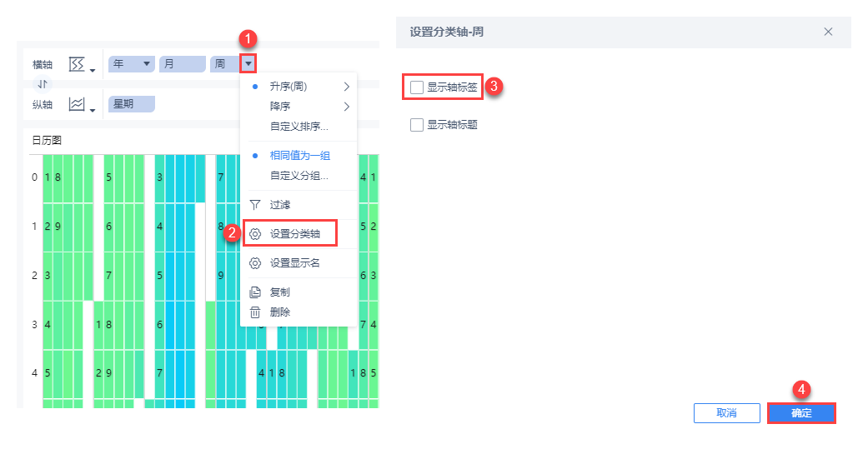Viewport: 868px width, 449px height.
Task: Click the 删除 trash icon
Action: point(255,312)
